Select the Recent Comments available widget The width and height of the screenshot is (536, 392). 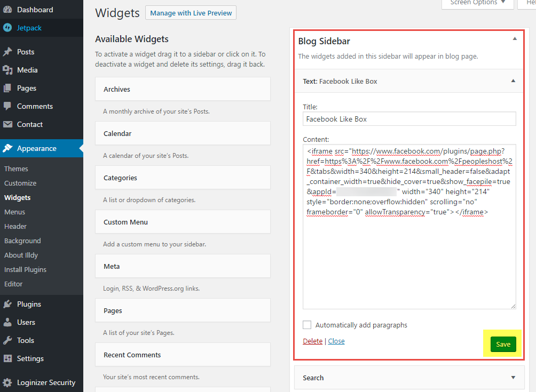tap(183, 355)
